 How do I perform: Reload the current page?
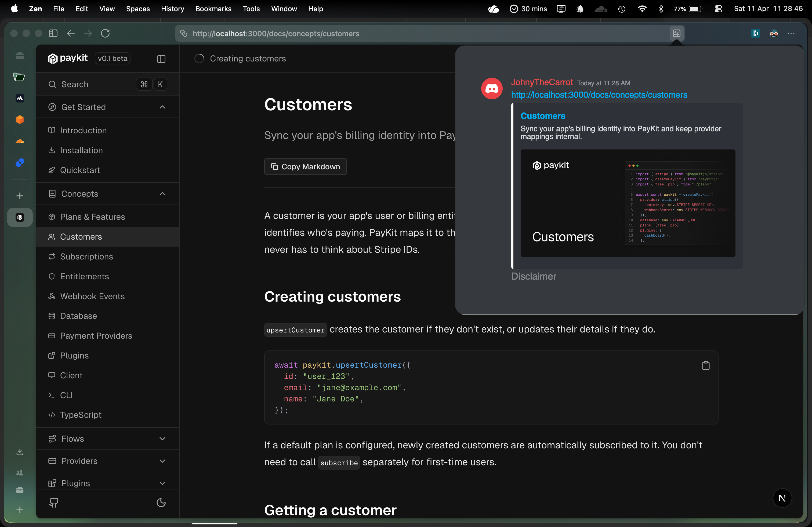[105, 33]
